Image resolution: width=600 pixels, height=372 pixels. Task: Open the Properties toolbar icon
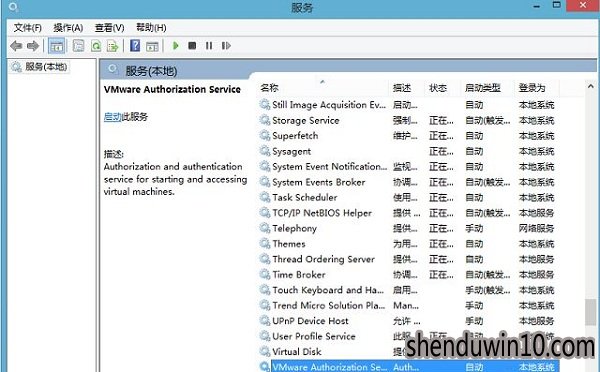78,46
